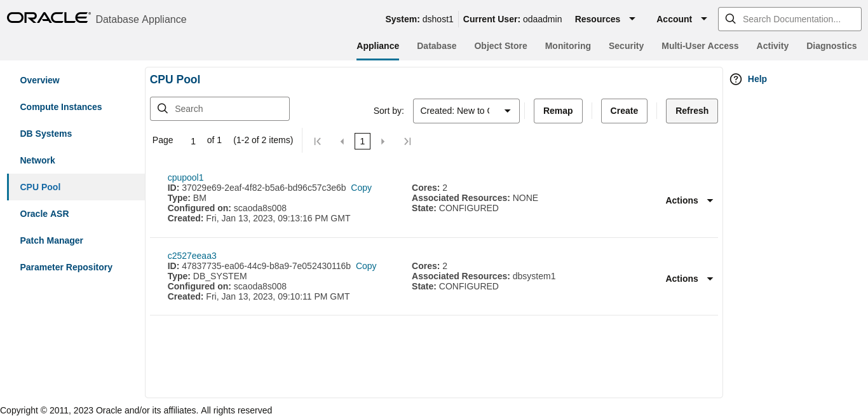Click the Refresh button
Screen dimensions: 868x416
tap(692, 111)
